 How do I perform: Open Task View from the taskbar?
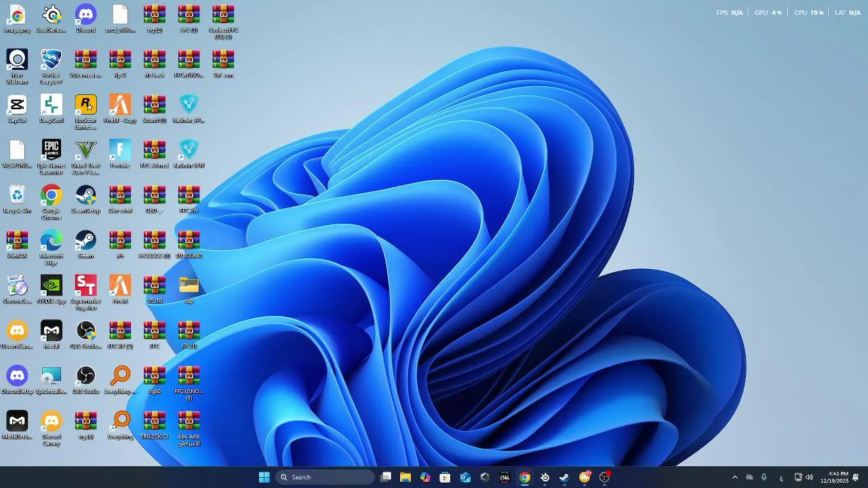coord(386,477)
